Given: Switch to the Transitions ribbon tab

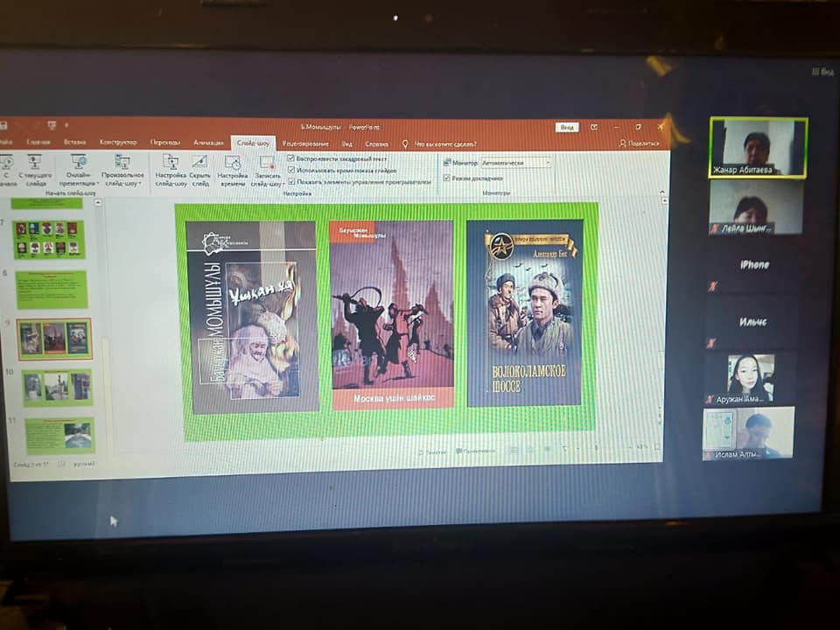Looking at the screenshot, I should pos(165,142).
